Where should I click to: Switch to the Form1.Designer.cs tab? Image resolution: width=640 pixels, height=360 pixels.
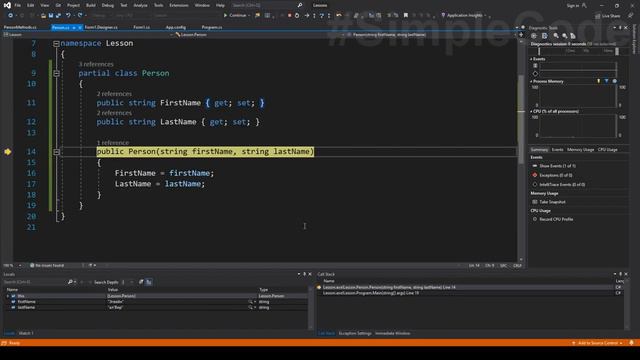(101, 27)
